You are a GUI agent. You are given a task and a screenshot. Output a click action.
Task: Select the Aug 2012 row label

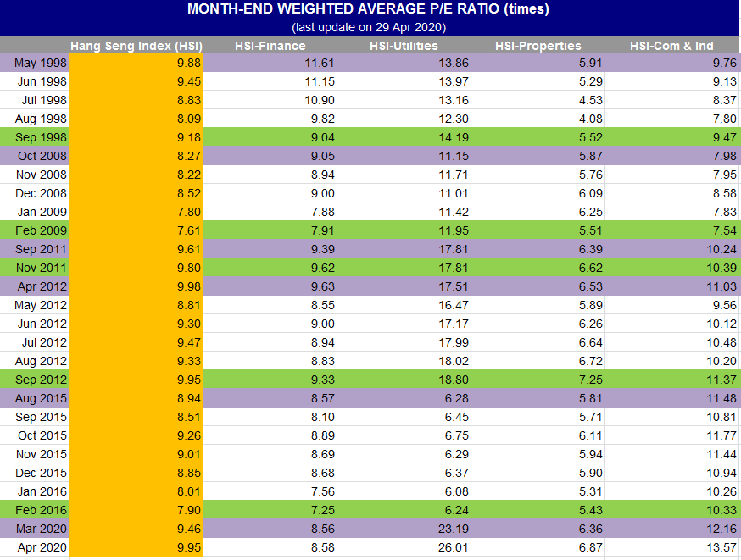point(41,361)
